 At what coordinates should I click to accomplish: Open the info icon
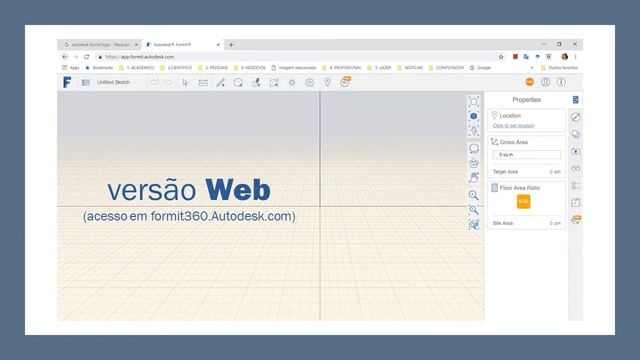click(x=562, y=82)
